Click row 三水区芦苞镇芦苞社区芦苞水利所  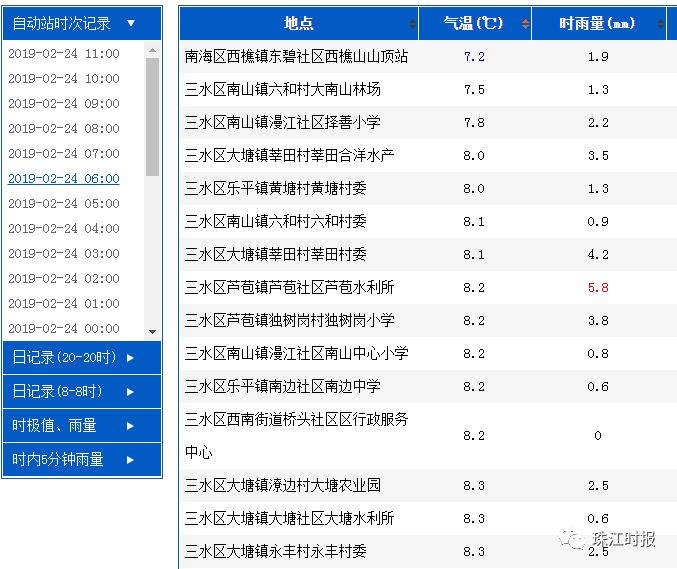[x=428, y=288]
